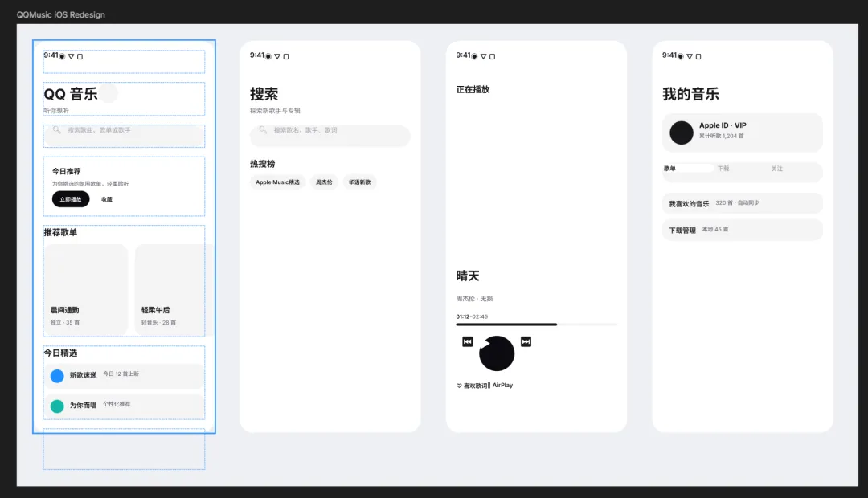Select the pale avatar circle beside QQ 音乐

[x=108, y=93]
